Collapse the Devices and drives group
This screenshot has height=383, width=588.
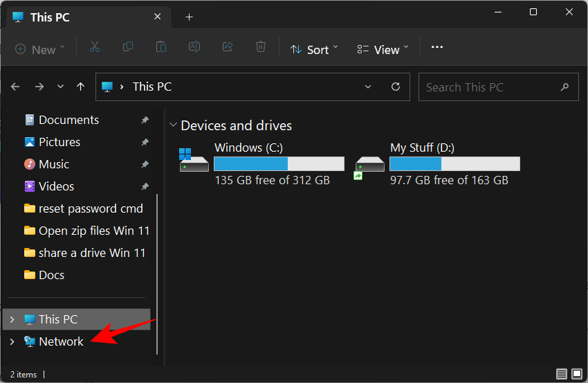click(173, 125)
